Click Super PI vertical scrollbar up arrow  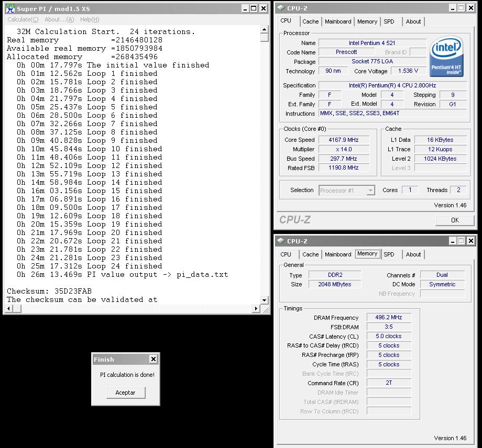[264, 29]
